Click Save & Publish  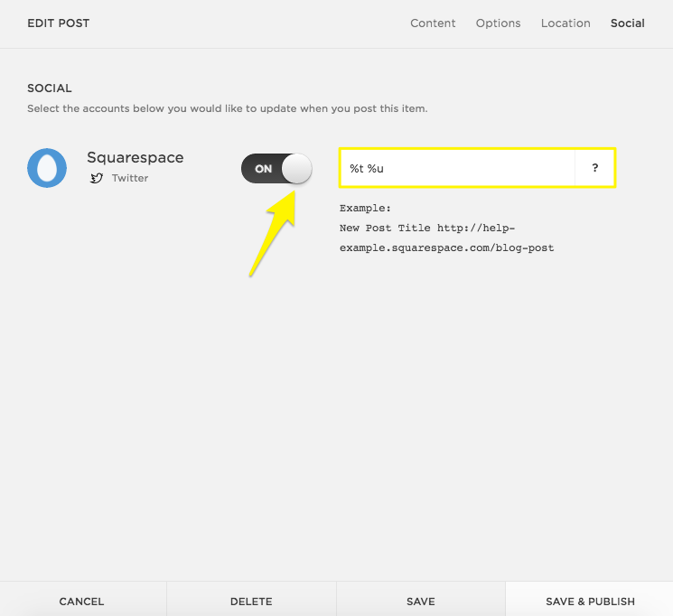point(590,601)
